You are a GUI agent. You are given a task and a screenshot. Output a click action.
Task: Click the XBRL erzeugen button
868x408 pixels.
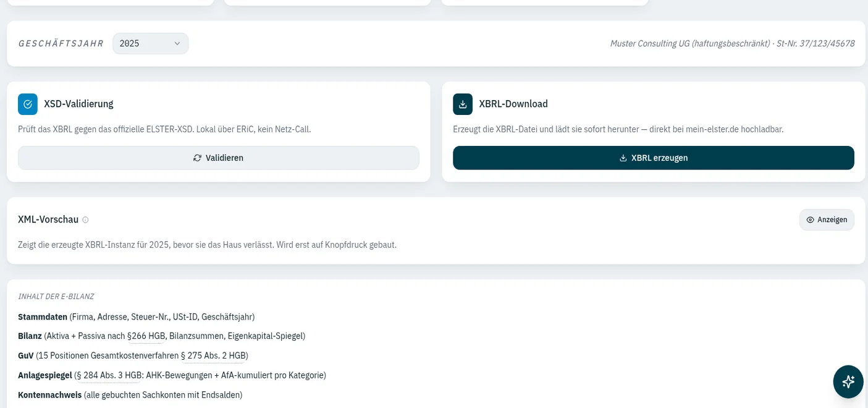tap(654, 158)
